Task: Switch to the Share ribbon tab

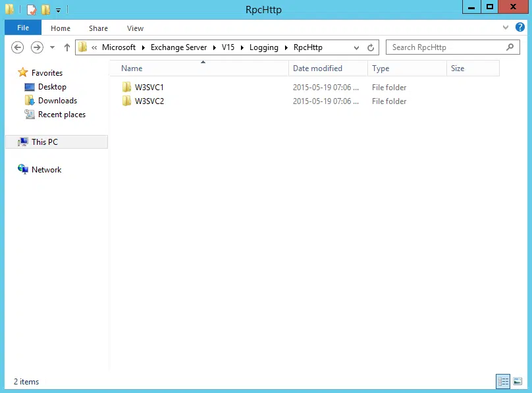Action: point(98,28)
